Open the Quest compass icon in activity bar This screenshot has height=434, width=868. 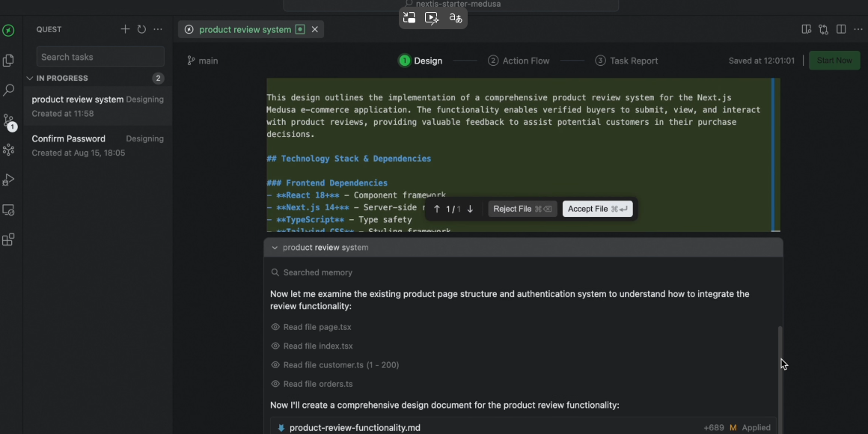[8, 31]
